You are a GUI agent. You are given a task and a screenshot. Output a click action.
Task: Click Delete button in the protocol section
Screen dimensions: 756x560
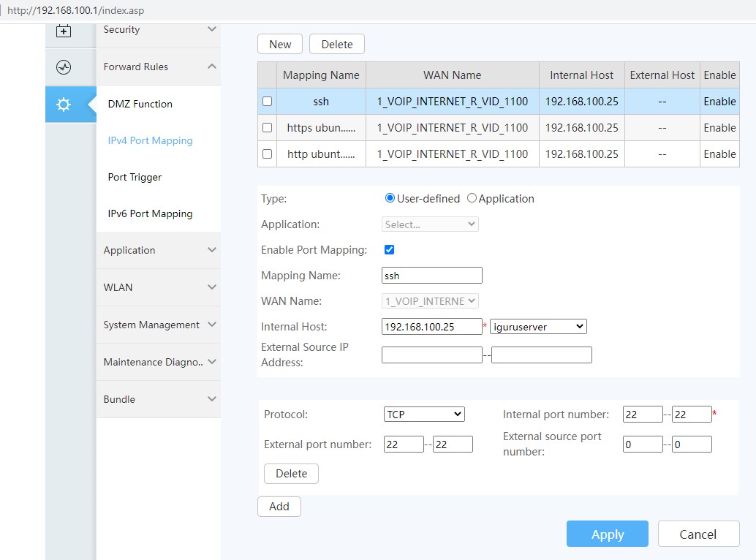[x=291, y=474]
